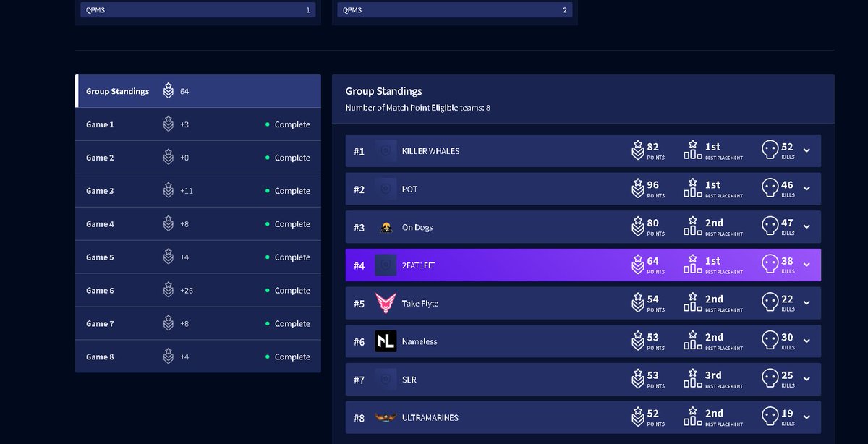Screen dimensions: 868x444
Task: Open the Game 8 results tab
Action: coord(198,357)
